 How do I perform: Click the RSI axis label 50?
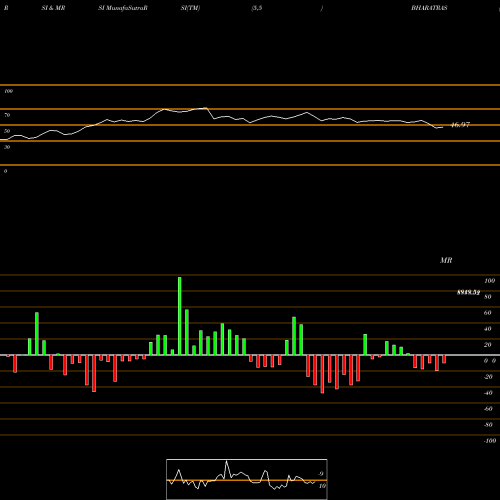[7, 131]
